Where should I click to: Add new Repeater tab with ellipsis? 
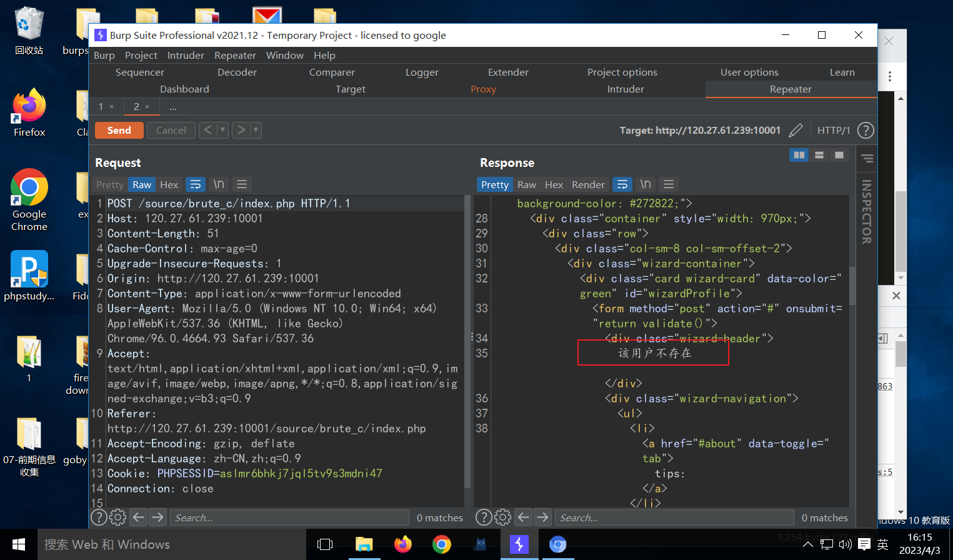click(x=173, y=107)
